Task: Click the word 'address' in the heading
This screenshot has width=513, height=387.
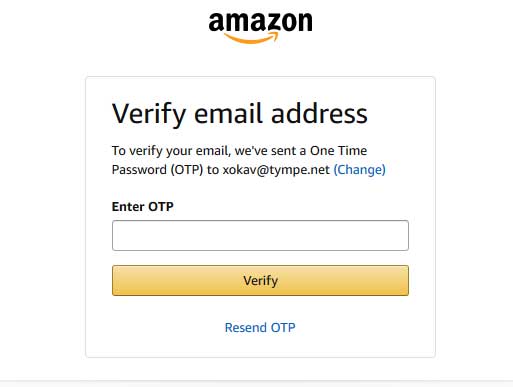Action: [319, 113]
